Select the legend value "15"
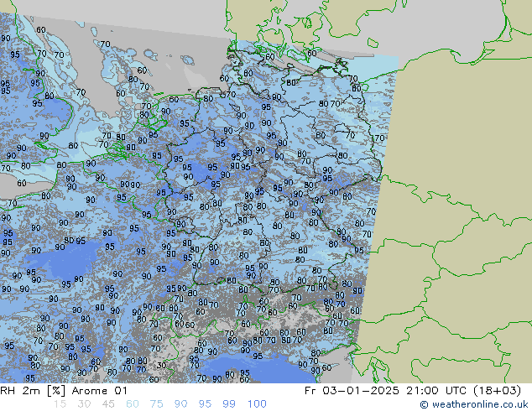This screenshot has width=532, height=411. [60, 404]
